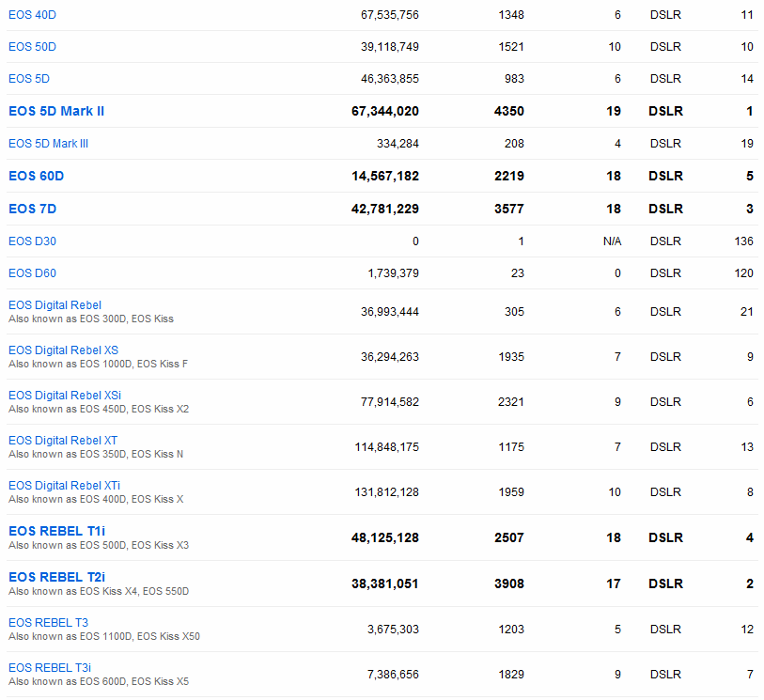Click the bold 2507 count
The height and width of the screenshot is (700, 764).
(x=509, y=537)
